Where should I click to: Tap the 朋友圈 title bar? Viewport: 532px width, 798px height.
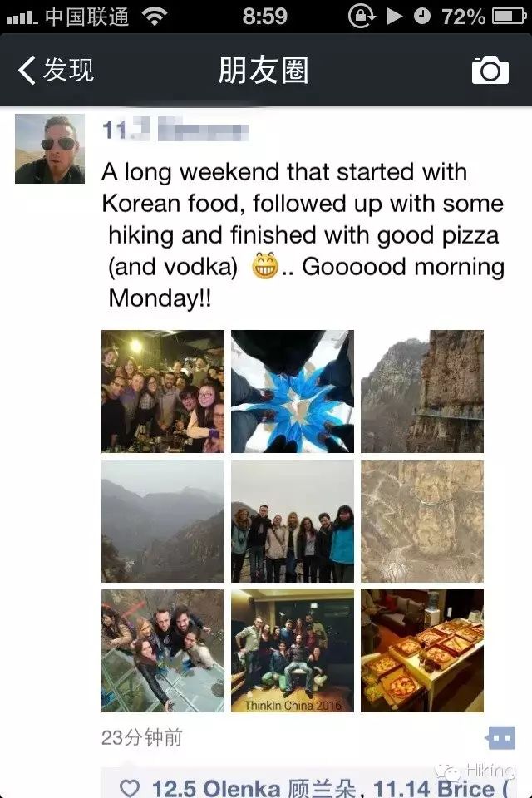pos(264,70)
